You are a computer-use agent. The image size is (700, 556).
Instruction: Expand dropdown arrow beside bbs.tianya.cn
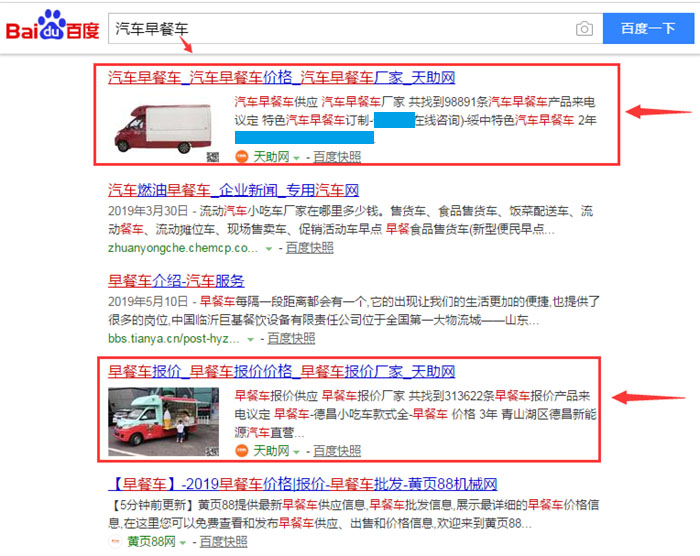pos(250,339)
